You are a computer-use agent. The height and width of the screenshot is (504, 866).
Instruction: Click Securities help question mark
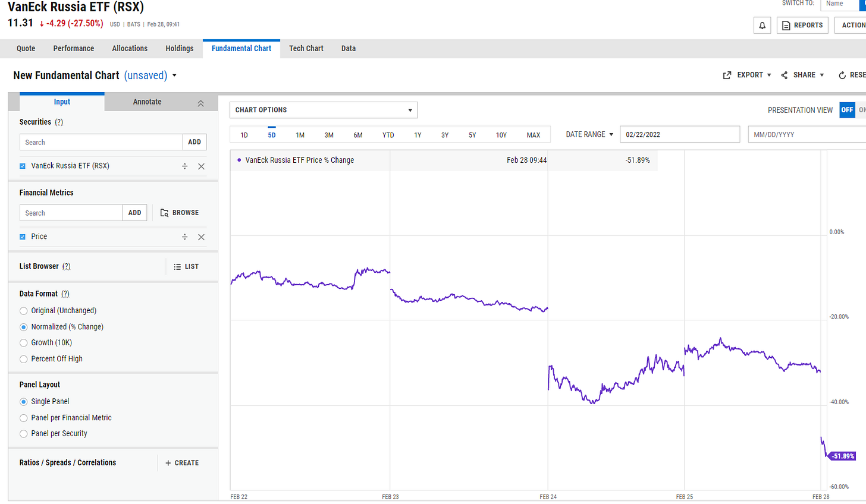(x=59, y=122)
